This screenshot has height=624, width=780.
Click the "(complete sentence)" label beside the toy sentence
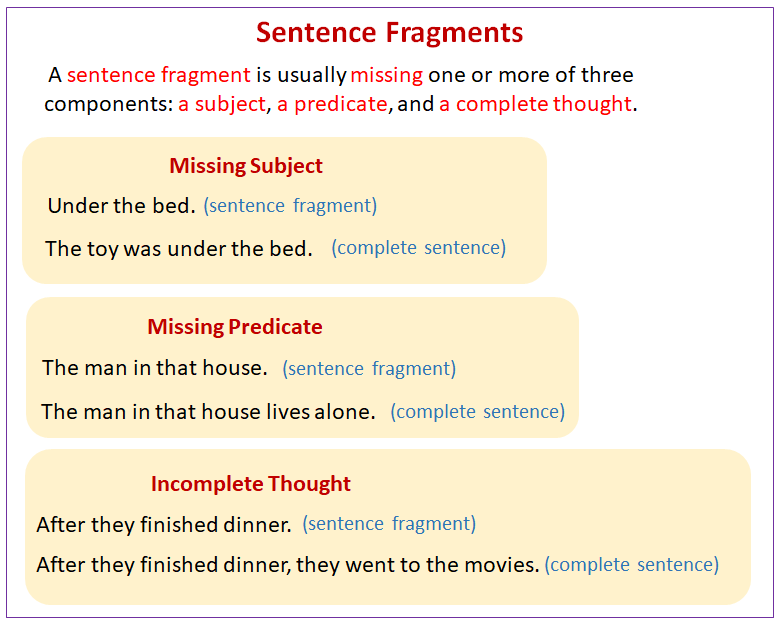pyautogui.click(x=419, y=248)
